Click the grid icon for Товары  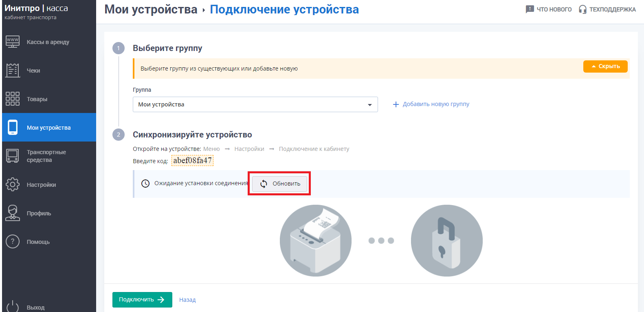tap(13, 99)
